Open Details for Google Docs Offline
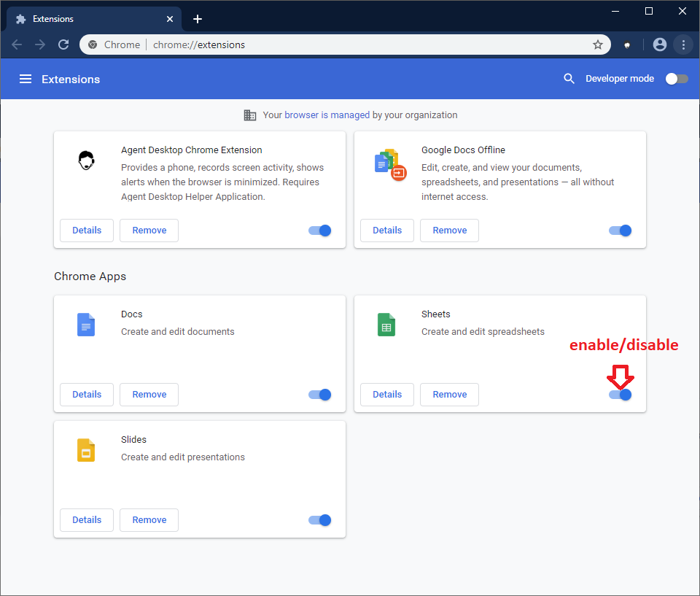The width and height of the screenshot is (700, 596). click(387, 231)
